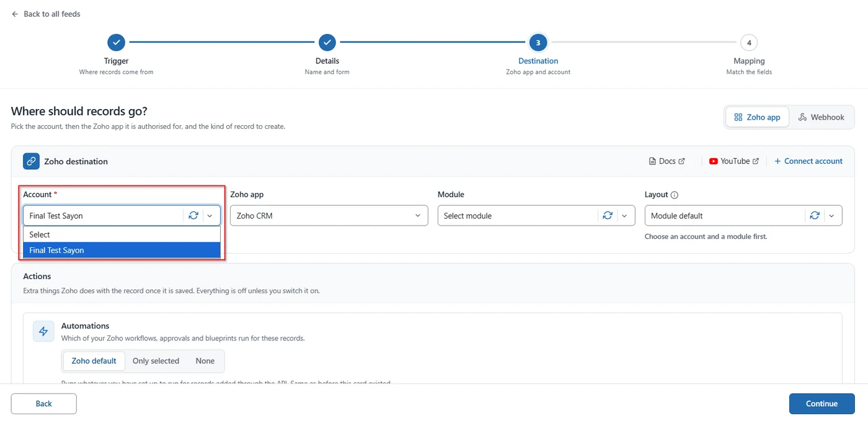Open the YouTube link

point(735,161)
